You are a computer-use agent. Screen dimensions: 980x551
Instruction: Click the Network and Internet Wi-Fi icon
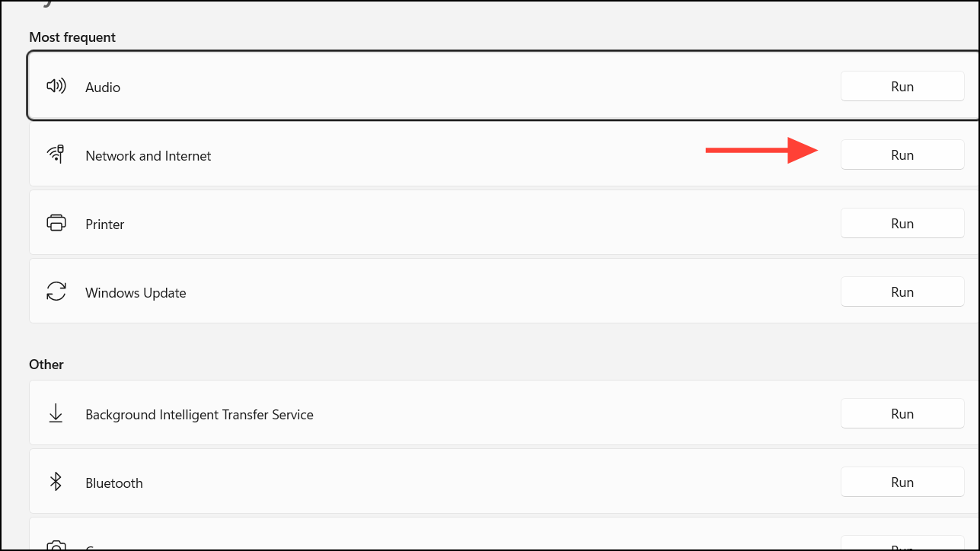[x=56, y=155]
